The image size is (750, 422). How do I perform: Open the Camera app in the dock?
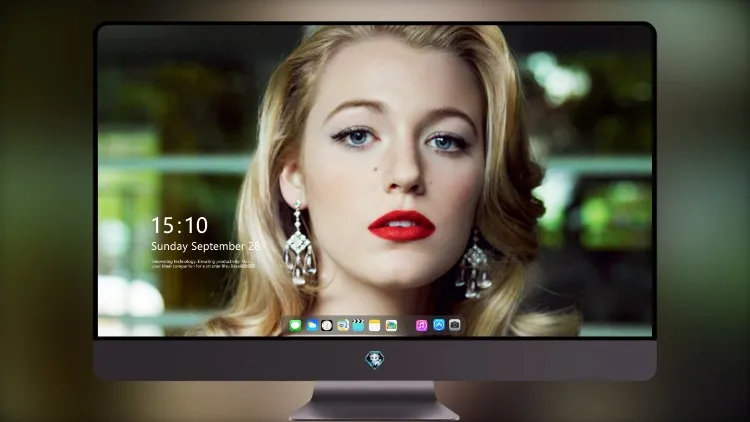pos(454,325)
